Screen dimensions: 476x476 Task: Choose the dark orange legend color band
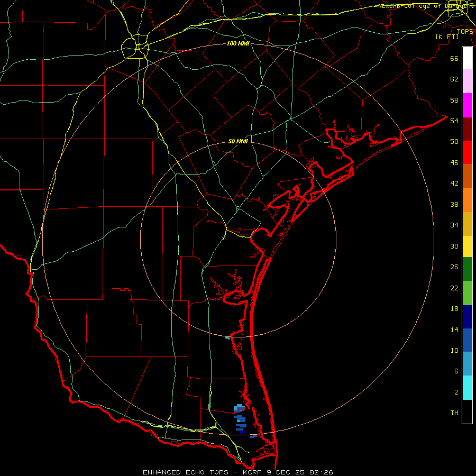467,176
